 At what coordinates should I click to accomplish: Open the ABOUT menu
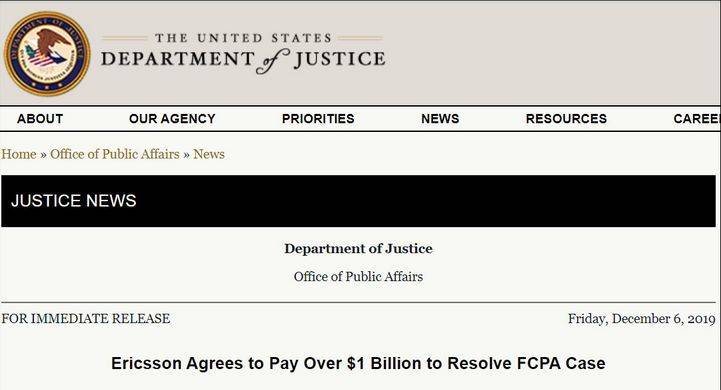pos(40,119)
